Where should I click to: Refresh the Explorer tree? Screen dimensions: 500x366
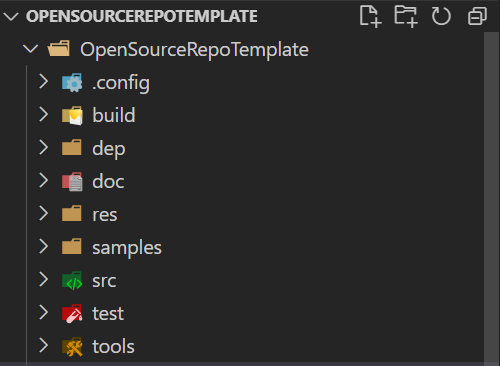(441, 16)
